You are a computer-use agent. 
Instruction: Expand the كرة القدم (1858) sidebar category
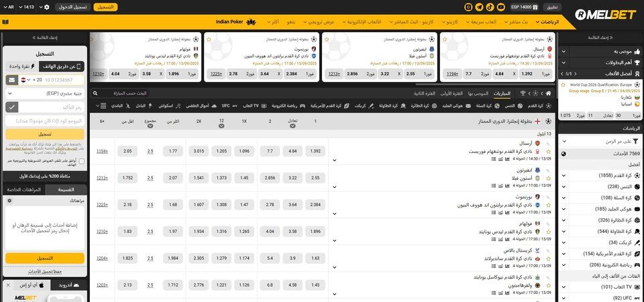601,175
